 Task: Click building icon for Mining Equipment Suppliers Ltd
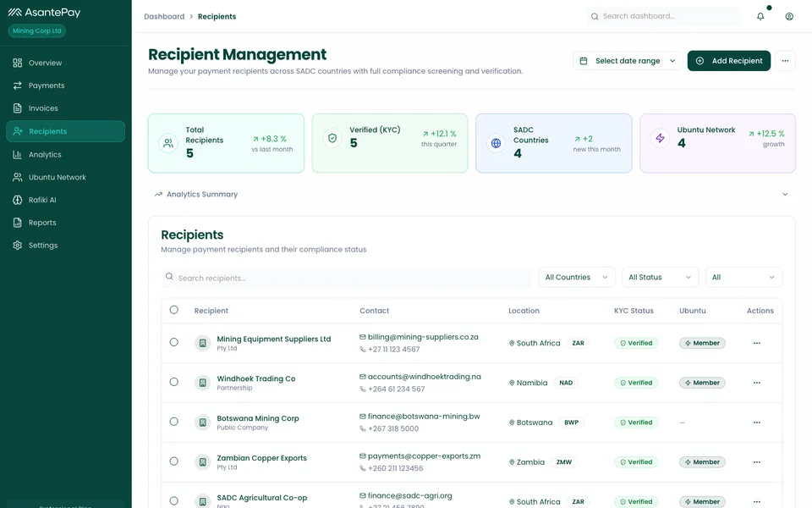[202, 343]
